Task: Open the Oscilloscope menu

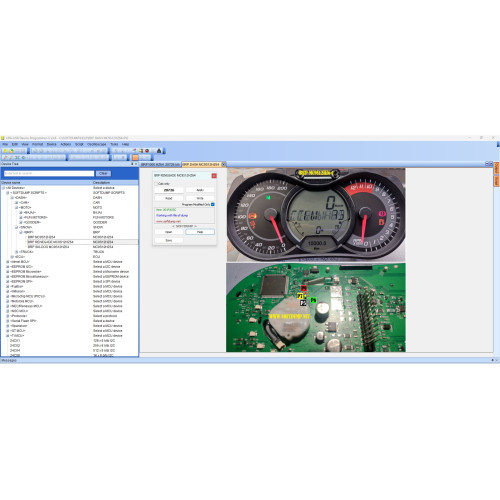Action: tap(97, 144)
